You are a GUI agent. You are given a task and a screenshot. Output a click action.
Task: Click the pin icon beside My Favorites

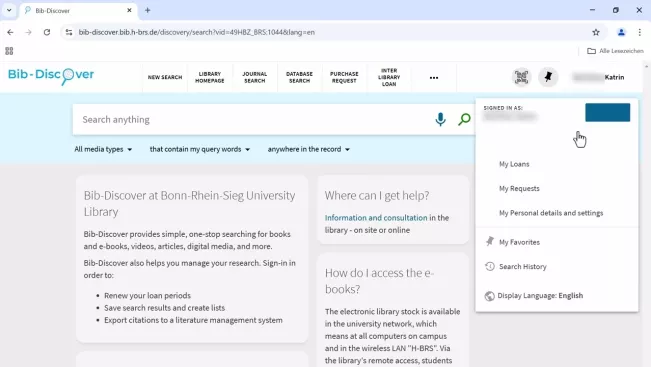tap(490, 242)
